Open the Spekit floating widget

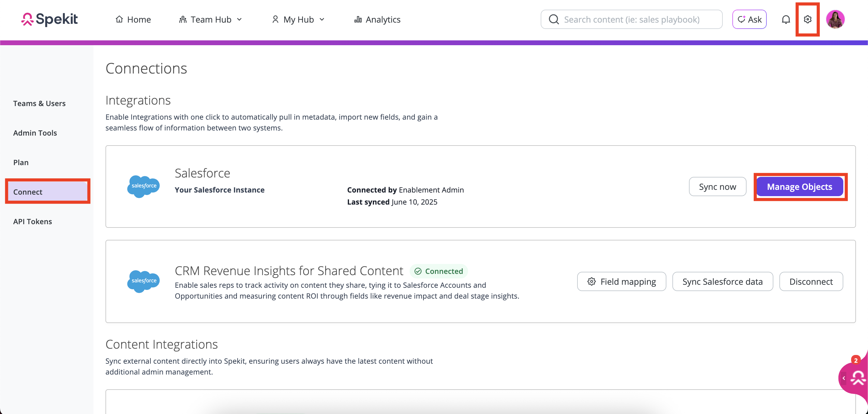pos(858,378)
